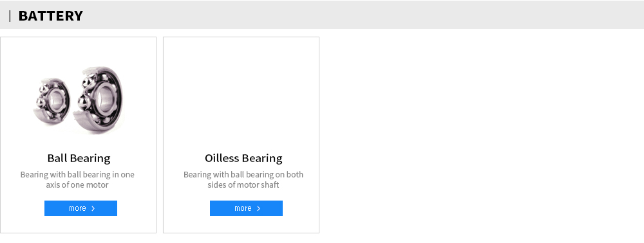Select the Oilless Bearing product card
Viewport: 644px width, 243px height.
[x=241, y=135]
